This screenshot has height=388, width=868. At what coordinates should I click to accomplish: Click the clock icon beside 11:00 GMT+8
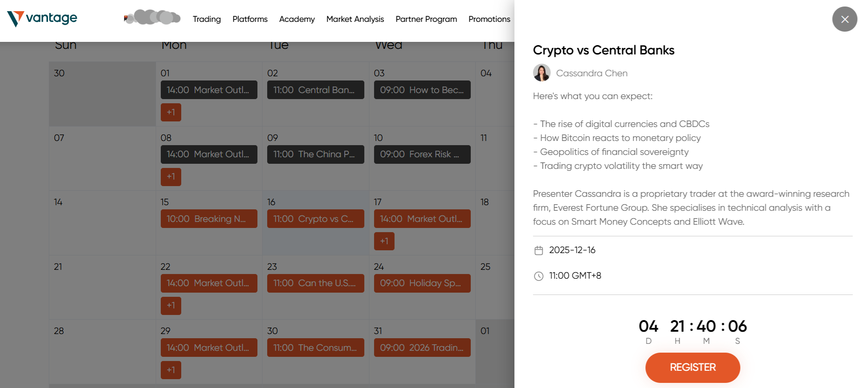click(539, 276)
